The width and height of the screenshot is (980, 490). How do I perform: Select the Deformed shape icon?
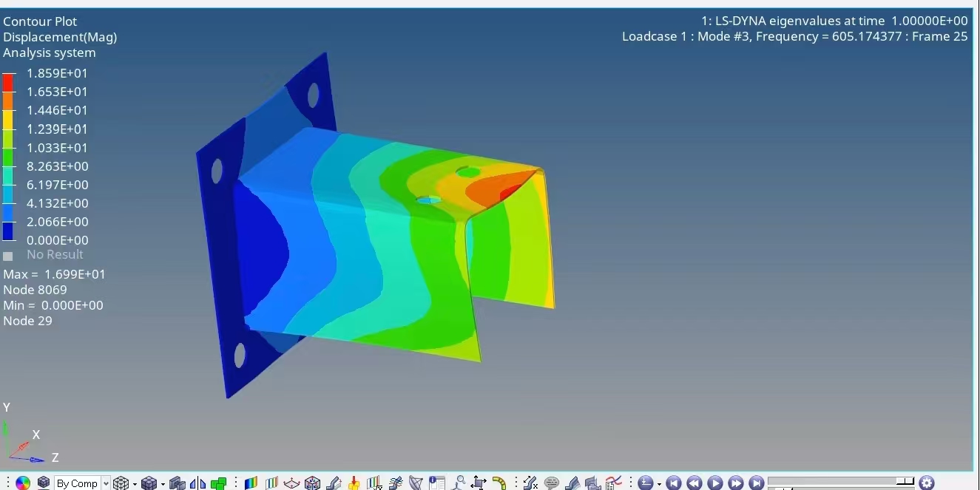click(334, 483)
